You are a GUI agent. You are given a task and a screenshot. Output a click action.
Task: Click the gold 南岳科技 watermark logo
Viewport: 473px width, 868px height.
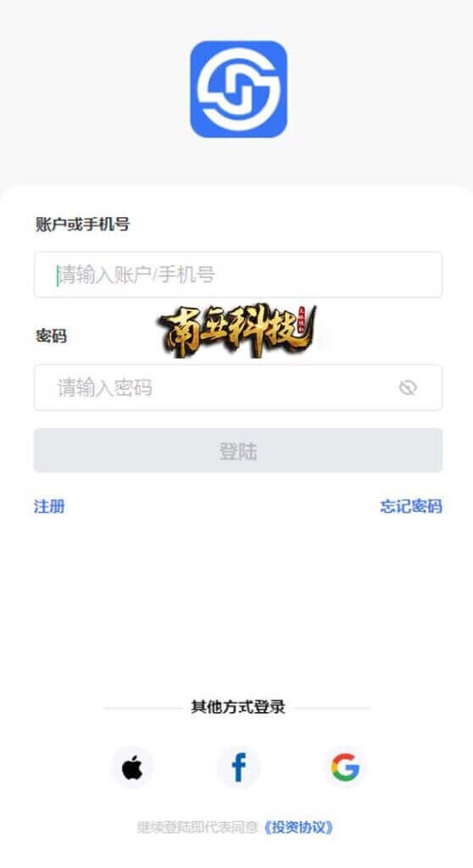[x=237, y=331]
